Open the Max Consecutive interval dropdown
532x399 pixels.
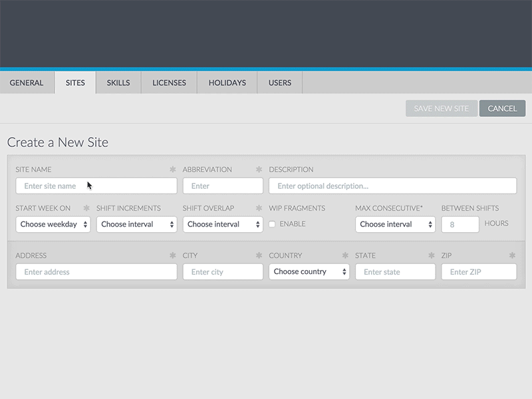395,225
